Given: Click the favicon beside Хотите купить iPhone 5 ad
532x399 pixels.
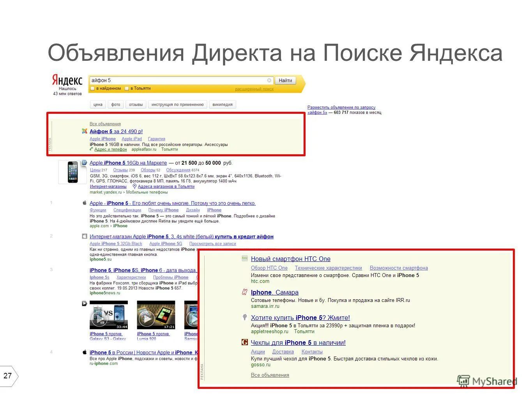Looking at the screenshot, I should [x=245, y=317].
